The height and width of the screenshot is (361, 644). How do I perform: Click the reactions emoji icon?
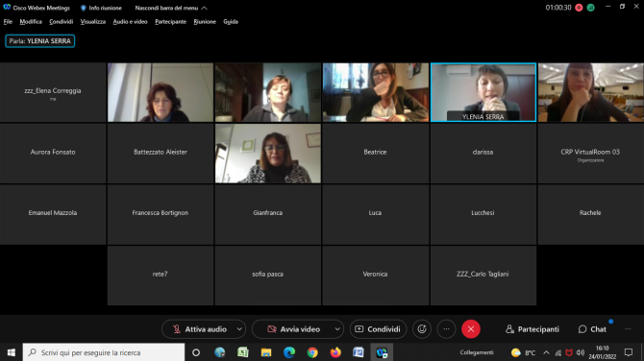pos(422,329)
